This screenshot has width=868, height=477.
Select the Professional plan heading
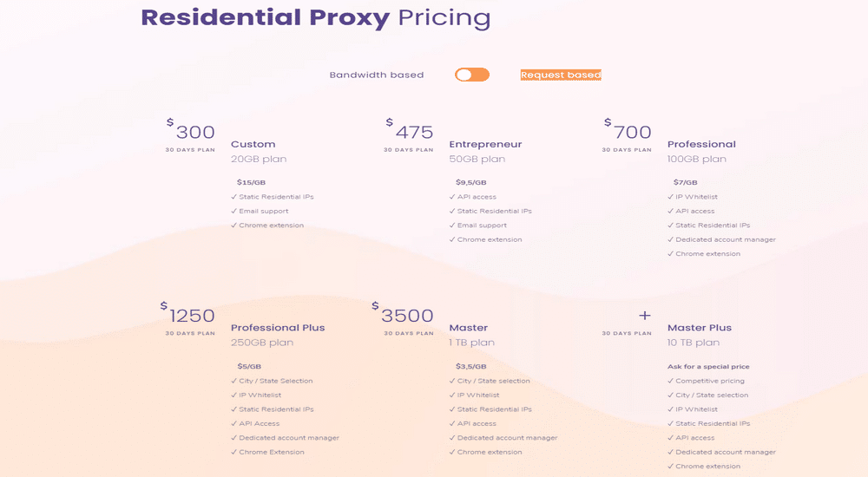[x=701, y=144]
